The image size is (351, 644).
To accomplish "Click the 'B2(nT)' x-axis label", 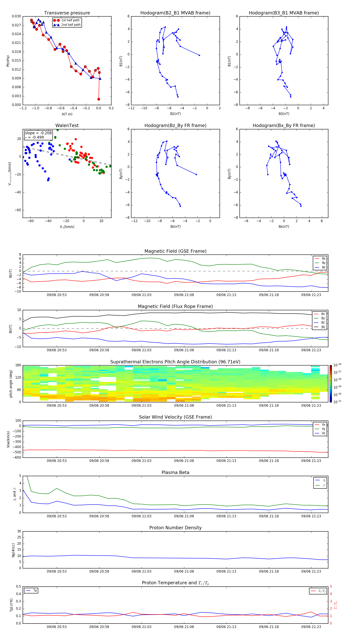I will click(175, 114).
